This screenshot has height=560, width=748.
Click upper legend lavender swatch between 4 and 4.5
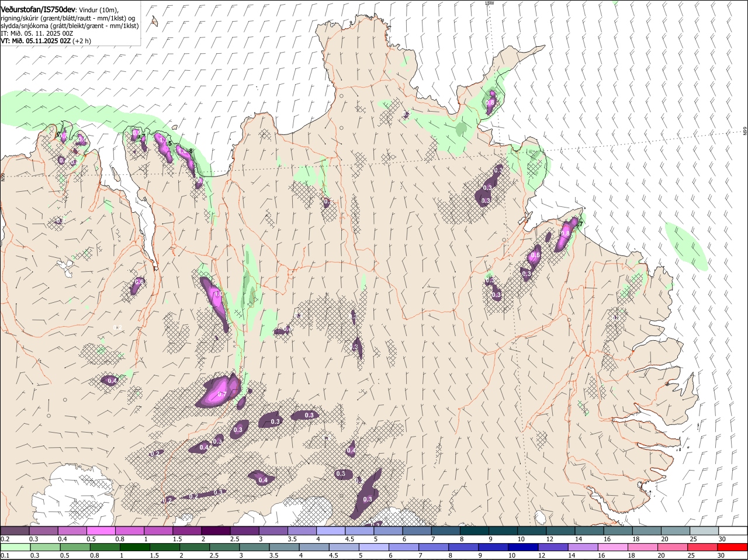pos(330,531)
